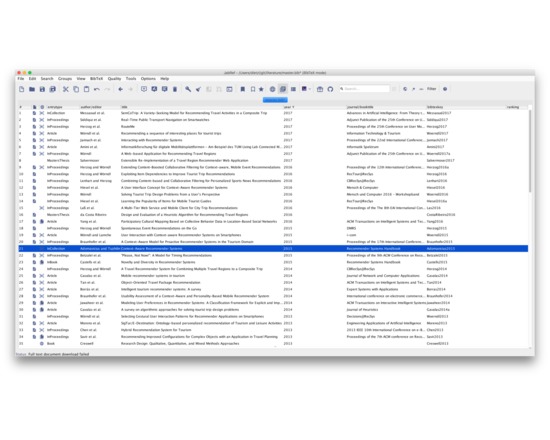
Task: Open the Groups menu
Action: tap(65, 79)
